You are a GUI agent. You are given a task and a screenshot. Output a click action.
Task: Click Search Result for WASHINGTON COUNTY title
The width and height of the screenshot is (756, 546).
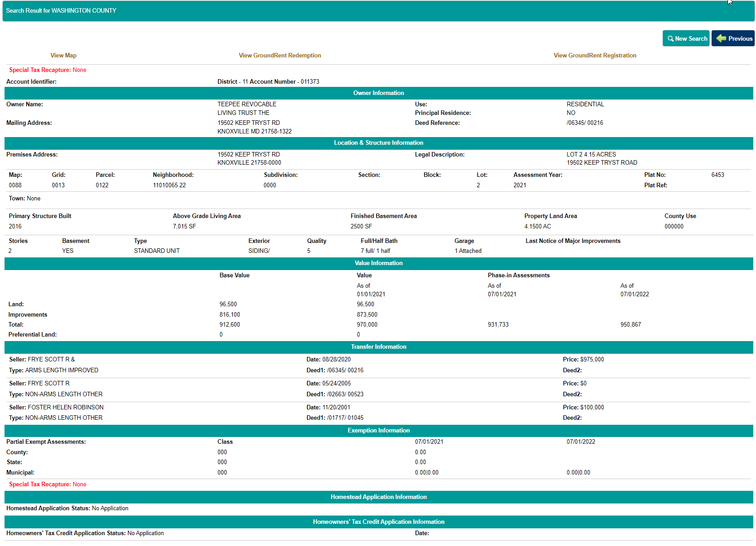click(x=61, y=11)
